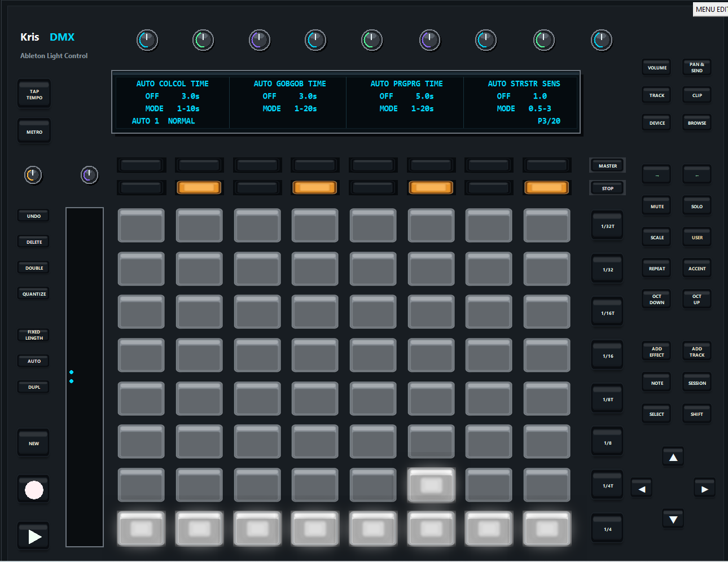
Task: Click the DOUBLE button
Action: click(x=34, y=268)
